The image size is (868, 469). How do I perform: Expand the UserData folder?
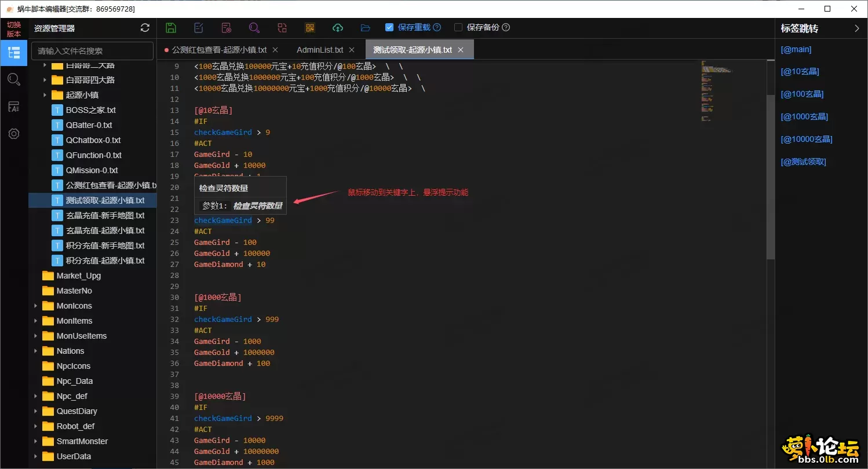[36, 456]
